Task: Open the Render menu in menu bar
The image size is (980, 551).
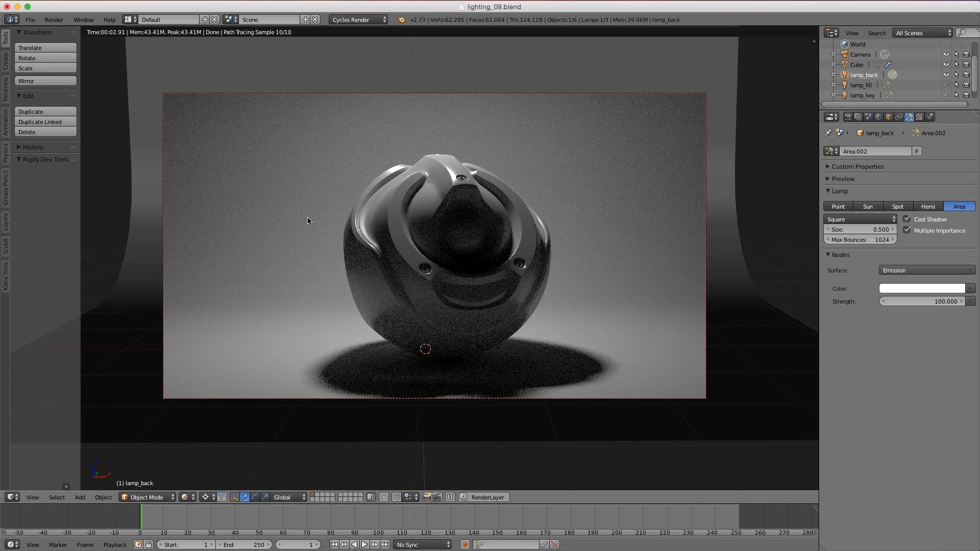Action: coord(54,19)
